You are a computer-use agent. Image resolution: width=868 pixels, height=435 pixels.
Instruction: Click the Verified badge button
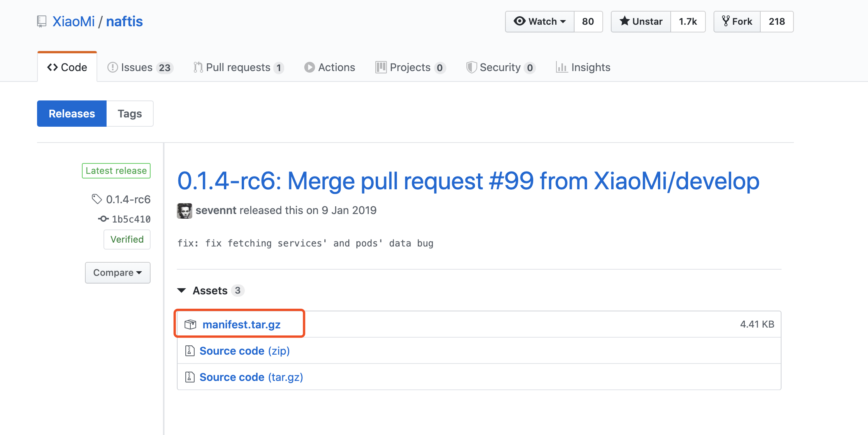[127, 240]
